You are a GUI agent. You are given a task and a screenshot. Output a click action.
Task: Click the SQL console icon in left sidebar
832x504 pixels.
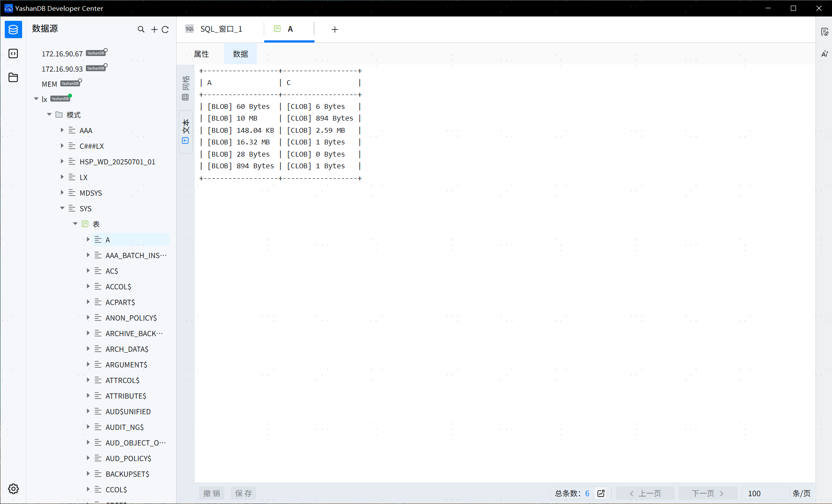(13, 53)
